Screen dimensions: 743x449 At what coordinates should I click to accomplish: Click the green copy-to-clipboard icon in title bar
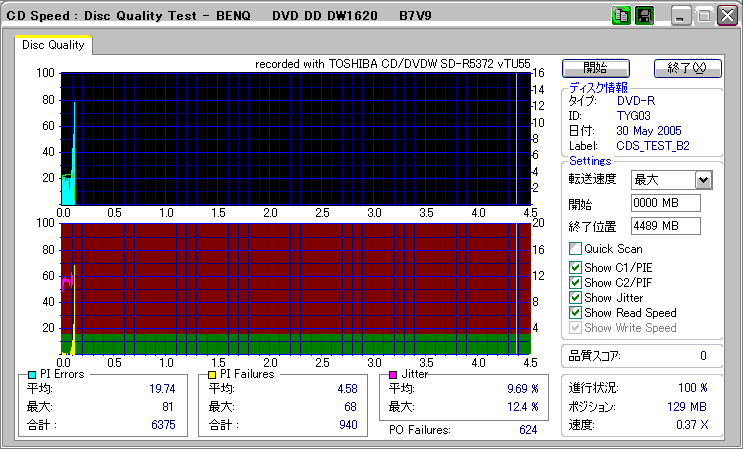point(621,16)
